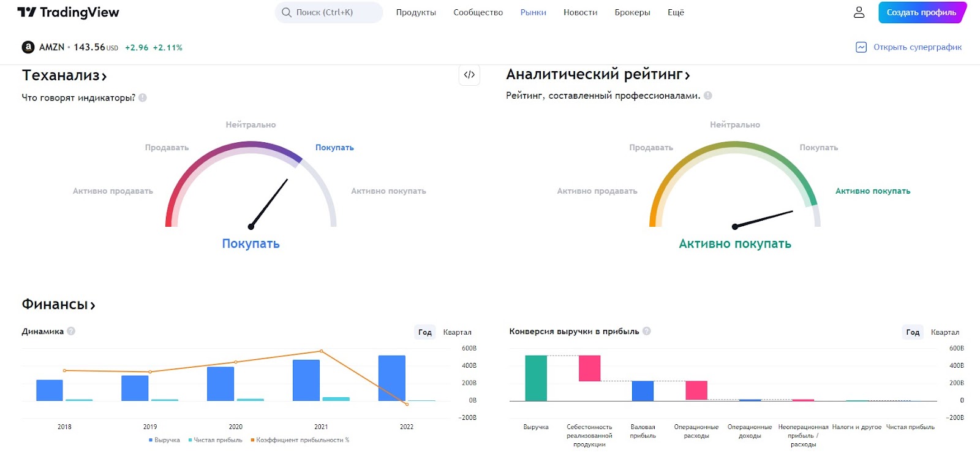980x453 pixels.
Task: Click the pink Себестоимость waterfall bar
Action: tap(590, 368)
